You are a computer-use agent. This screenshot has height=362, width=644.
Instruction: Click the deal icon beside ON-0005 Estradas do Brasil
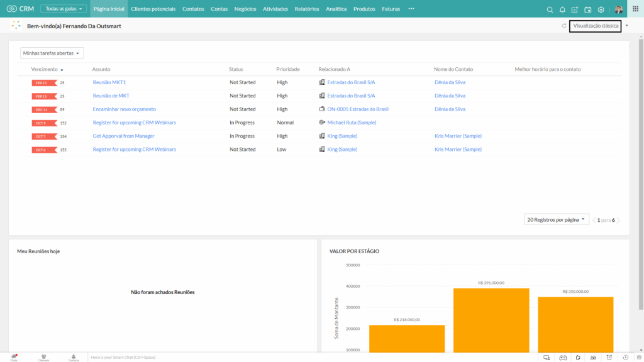tap(322, 109)
